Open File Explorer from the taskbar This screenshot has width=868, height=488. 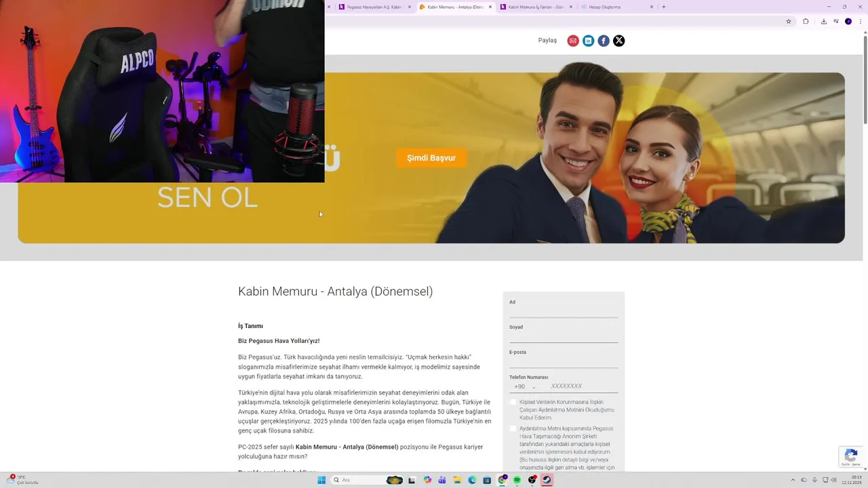[457, 480]
